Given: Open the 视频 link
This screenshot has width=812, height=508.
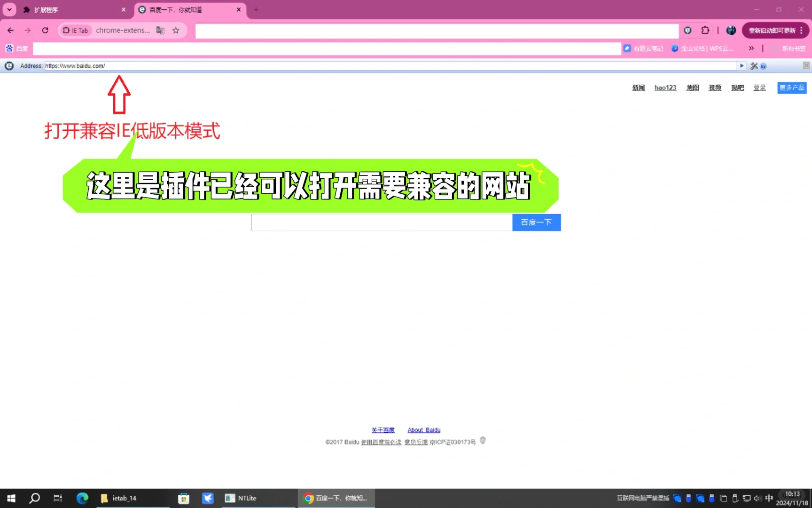Looking at the screenshot, I should click(x=715, y=87).
